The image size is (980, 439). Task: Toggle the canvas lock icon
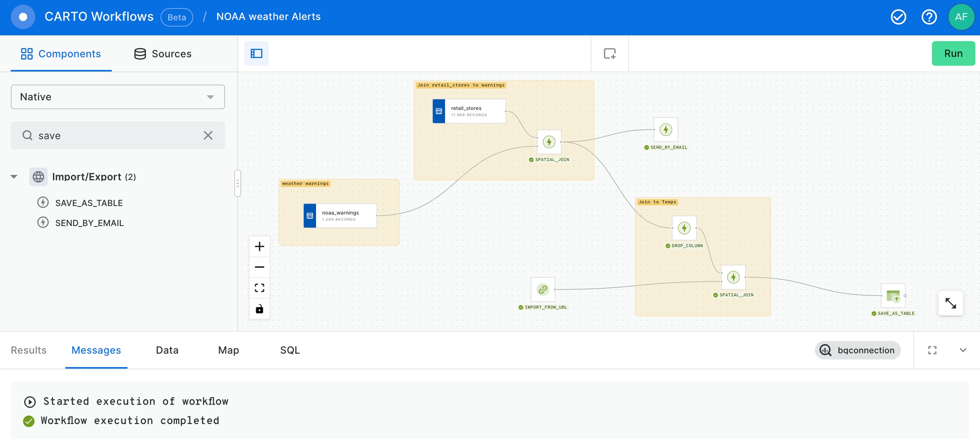point(259,309)
